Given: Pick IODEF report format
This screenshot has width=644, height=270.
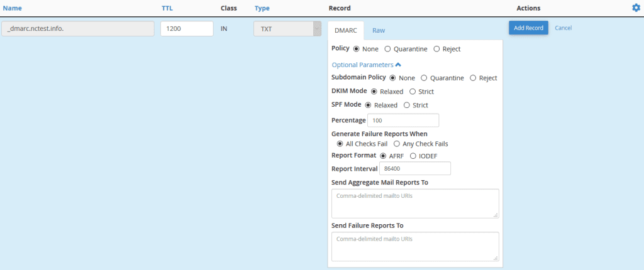Looking at the screenshot, I should pos(413,156).
